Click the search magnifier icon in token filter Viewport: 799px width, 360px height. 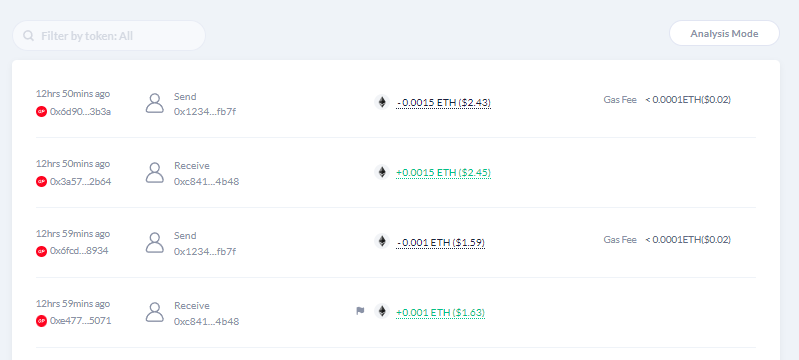coord(29,36)
